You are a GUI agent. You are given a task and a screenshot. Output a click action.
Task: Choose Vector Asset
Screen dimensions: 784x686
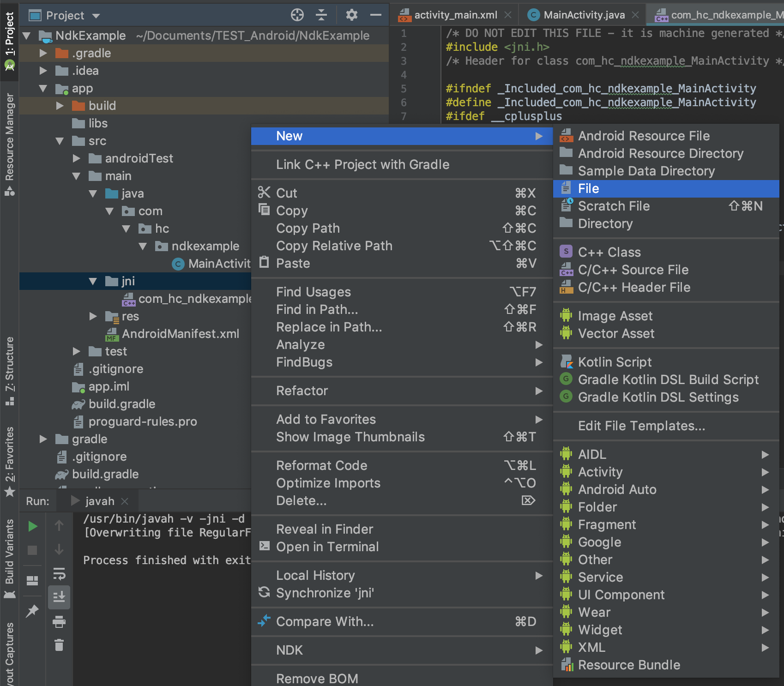(666, 333)
